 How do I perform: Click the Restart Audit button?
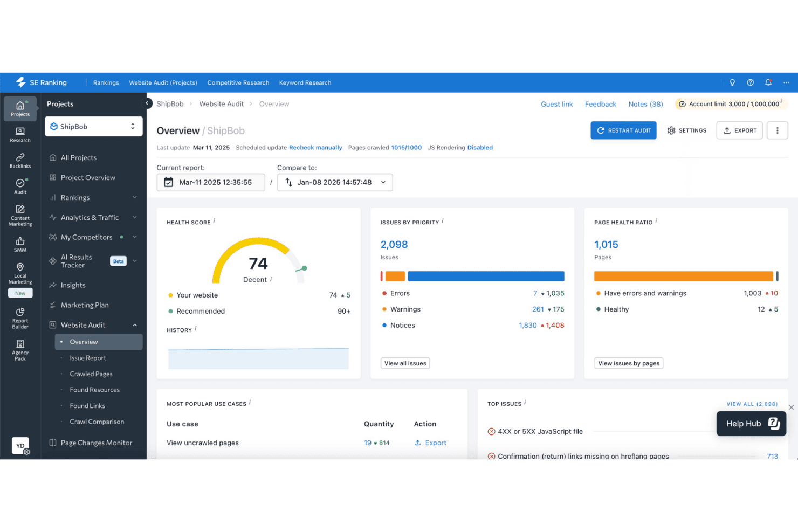click(x=623, y=130)
